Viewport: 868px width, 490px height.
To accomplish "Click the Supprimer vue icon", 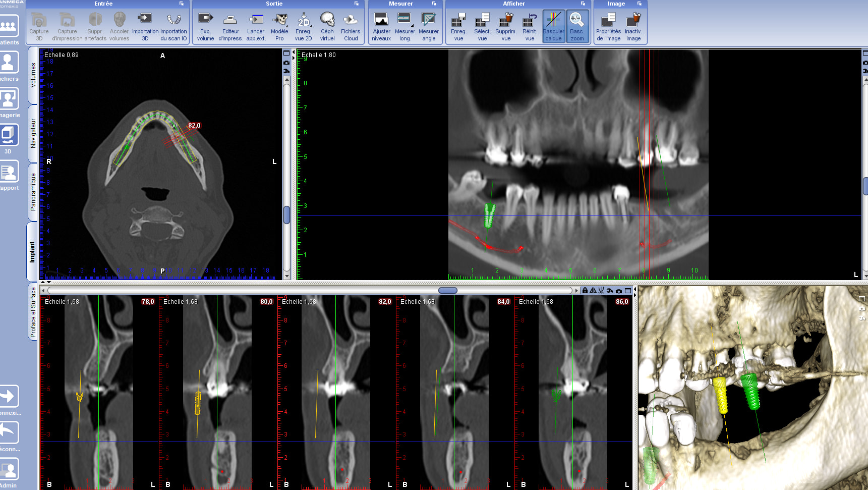I will (505, 26).
